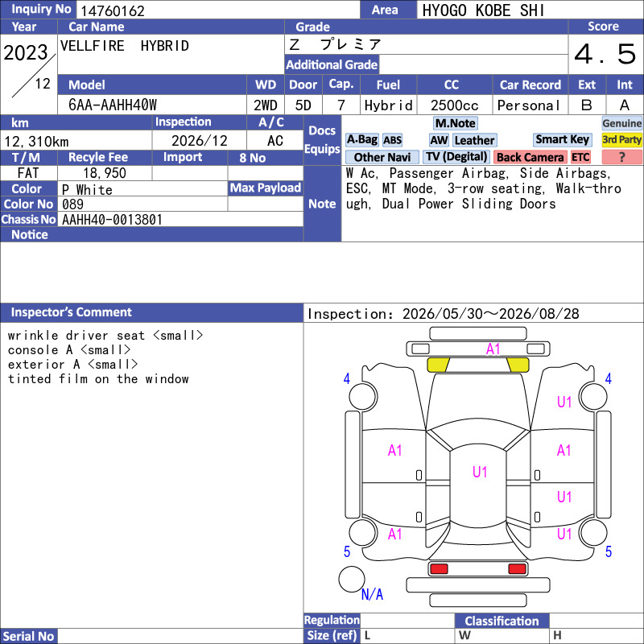
Task: Click the red ETC badge
Action: (x=580, y=157)
